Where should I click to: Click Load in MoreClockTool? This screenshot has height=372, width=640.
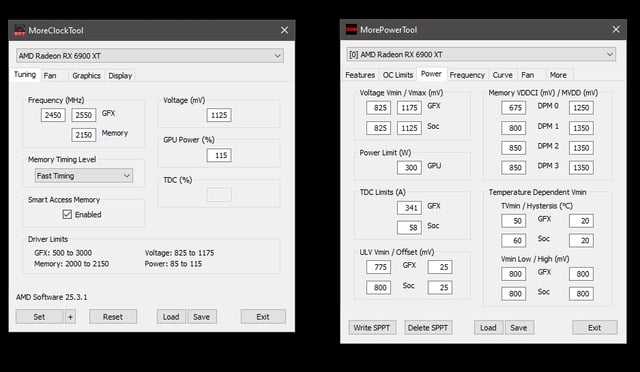click(171, 316)
